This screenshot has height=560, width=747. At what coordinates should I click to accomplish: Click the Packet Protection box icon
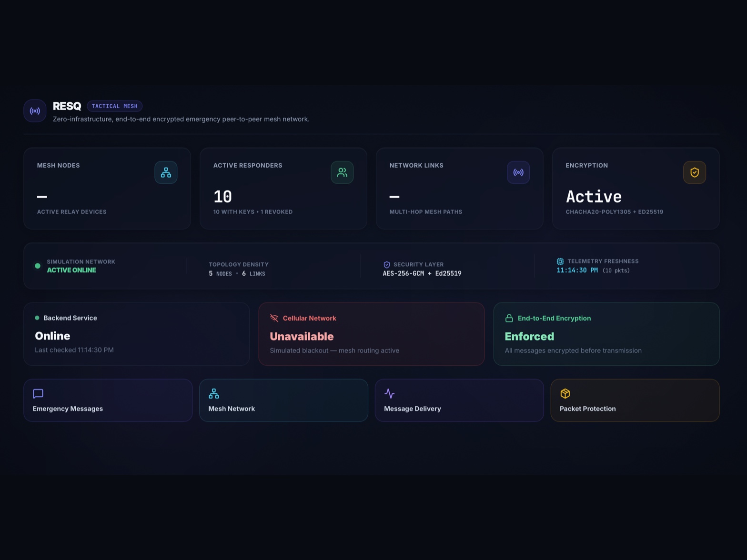point(565,393)
